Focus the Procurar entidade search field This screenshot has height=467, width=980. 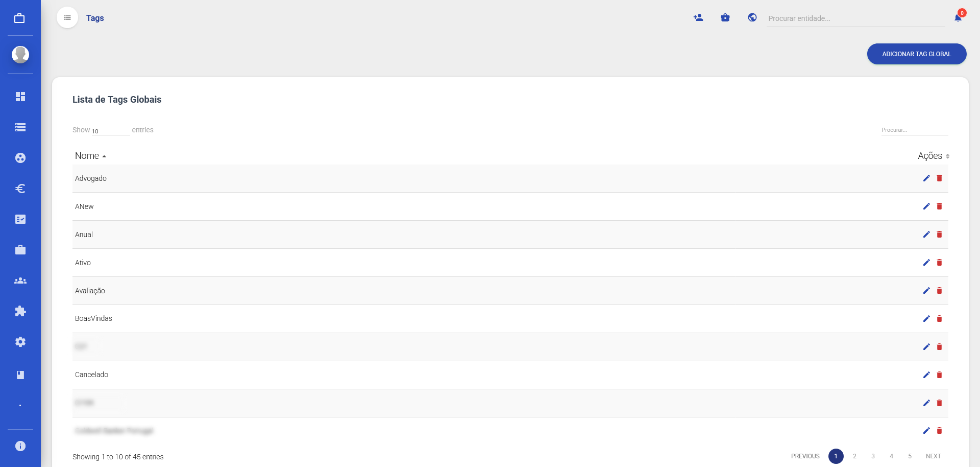coord(855,18)
